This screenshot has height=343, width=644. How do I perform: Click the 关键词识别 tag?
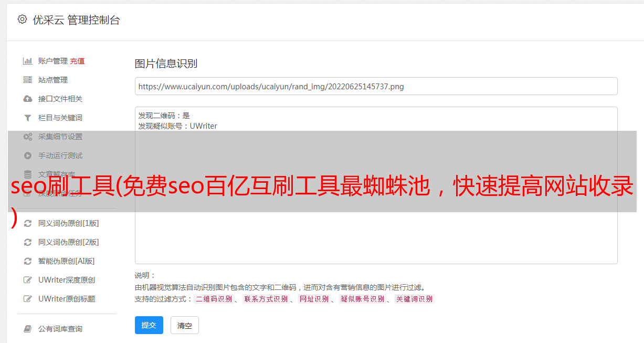(414, 299)
